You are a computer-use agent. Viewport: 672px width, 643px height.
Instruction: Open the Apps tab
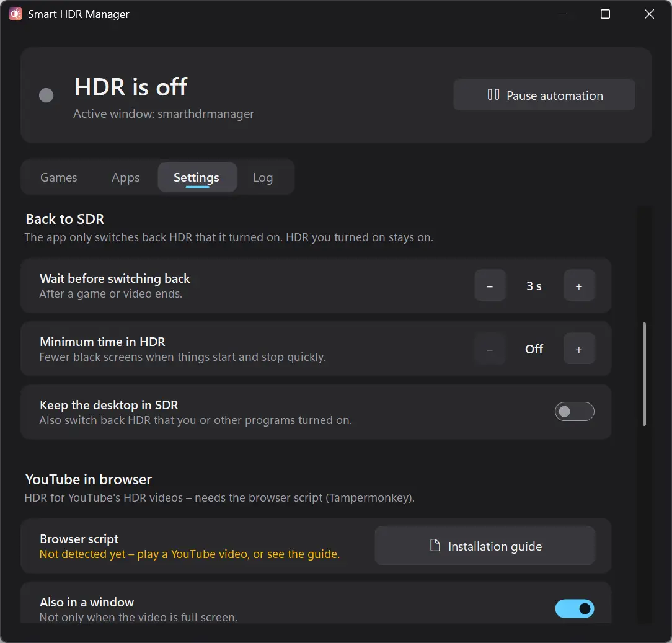(x=126, y=177)
